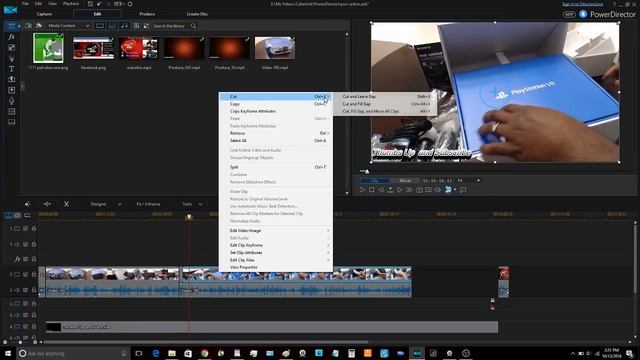
Task: Switch preview to Movie mode
Action: point(405,180)
